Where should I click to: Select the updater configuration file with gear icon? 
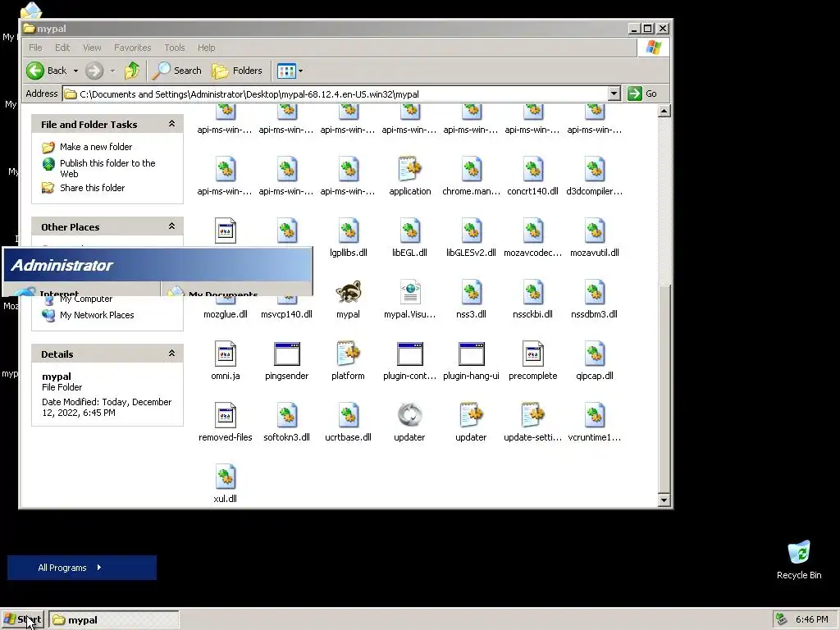[x=472, y=415]
